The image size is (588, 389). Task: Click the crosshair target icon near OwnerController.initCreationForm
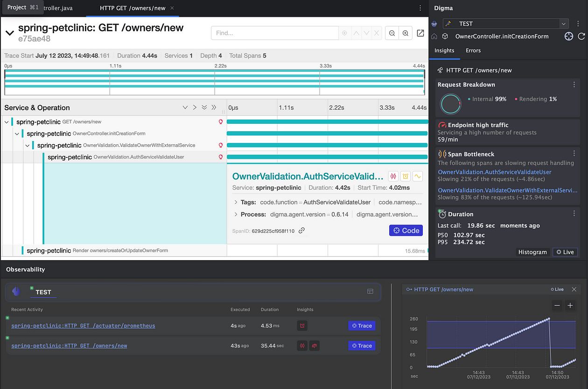pos(568,36)
